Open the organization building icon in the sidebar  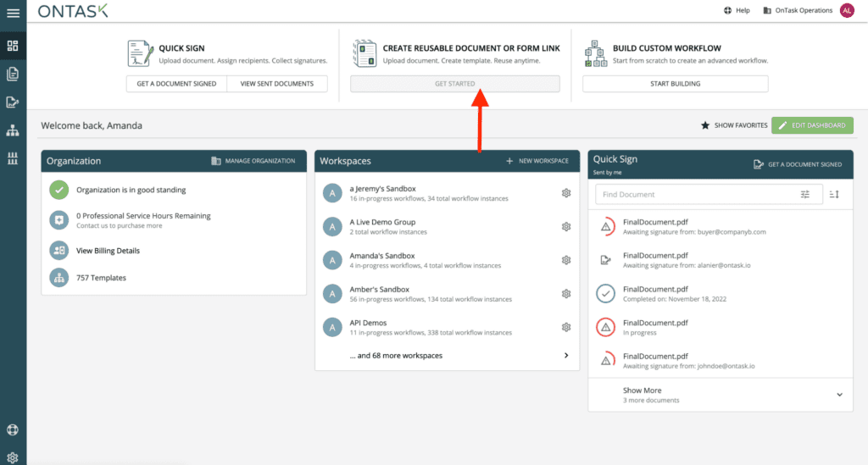tap(13, 158)
